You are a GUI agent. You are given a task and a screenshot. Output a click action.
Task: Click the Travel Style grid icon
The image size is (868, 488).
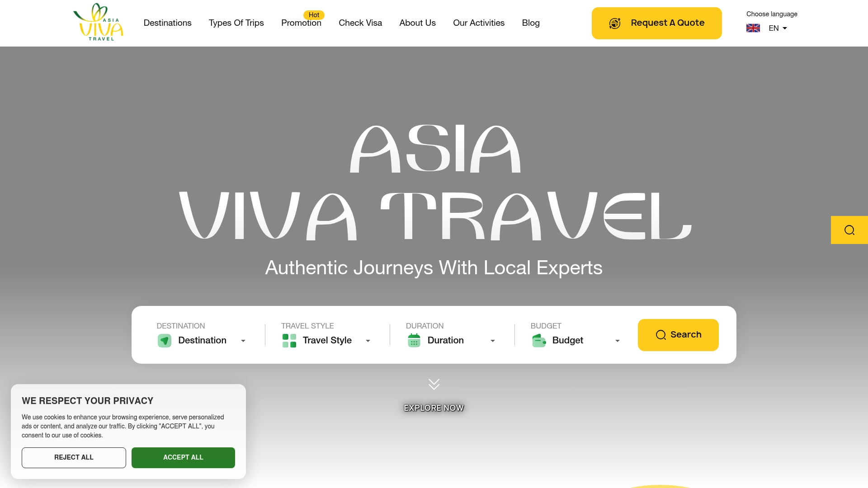[289, 340]
